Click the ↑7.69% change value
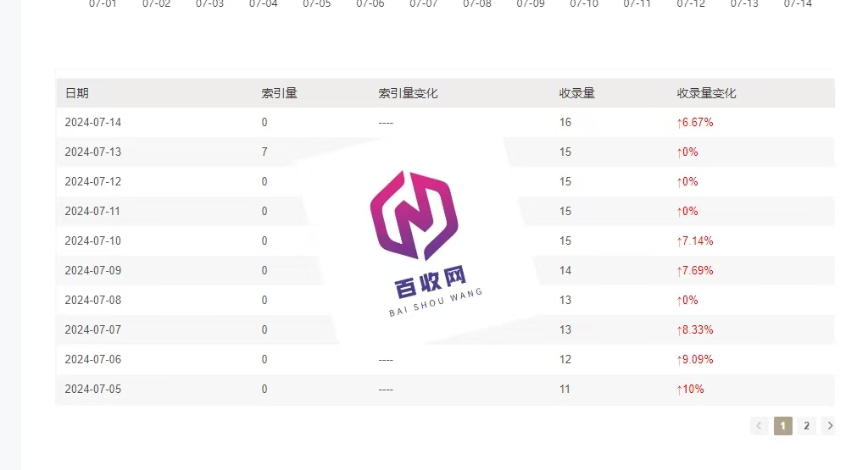The height and width of the screenshot is (470, 868). click(x=695, y=270)
